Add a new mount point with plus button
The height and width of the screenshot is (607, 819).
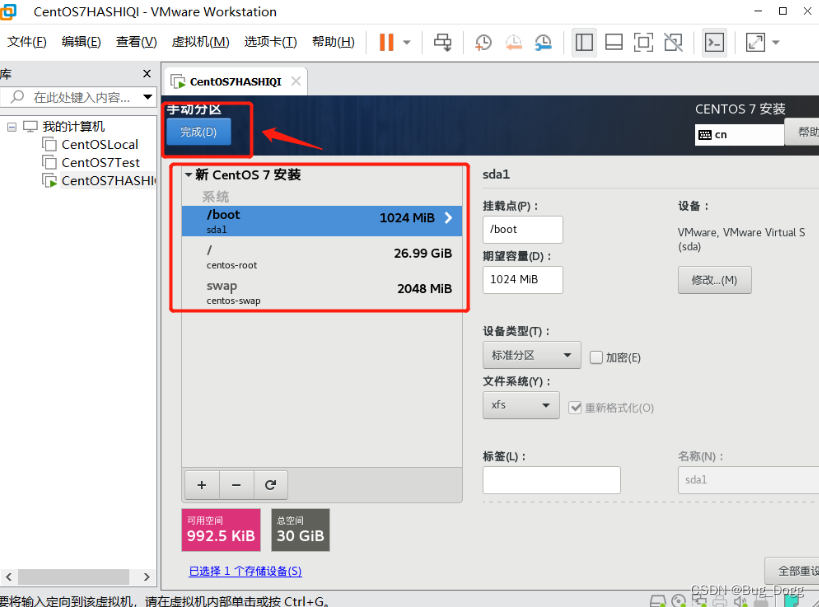click(202, 485)
